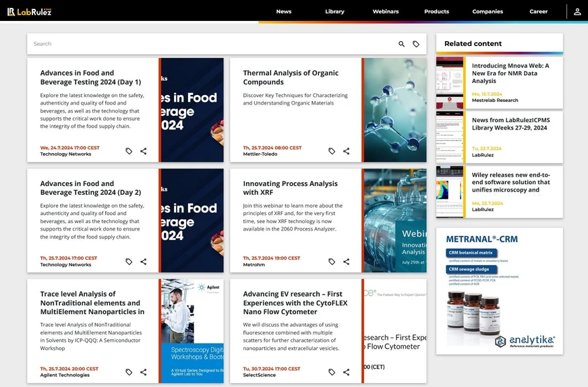
Task: Open Advances in Food and Beverage Testing Day 2 title
Action: tap(90, 188)
